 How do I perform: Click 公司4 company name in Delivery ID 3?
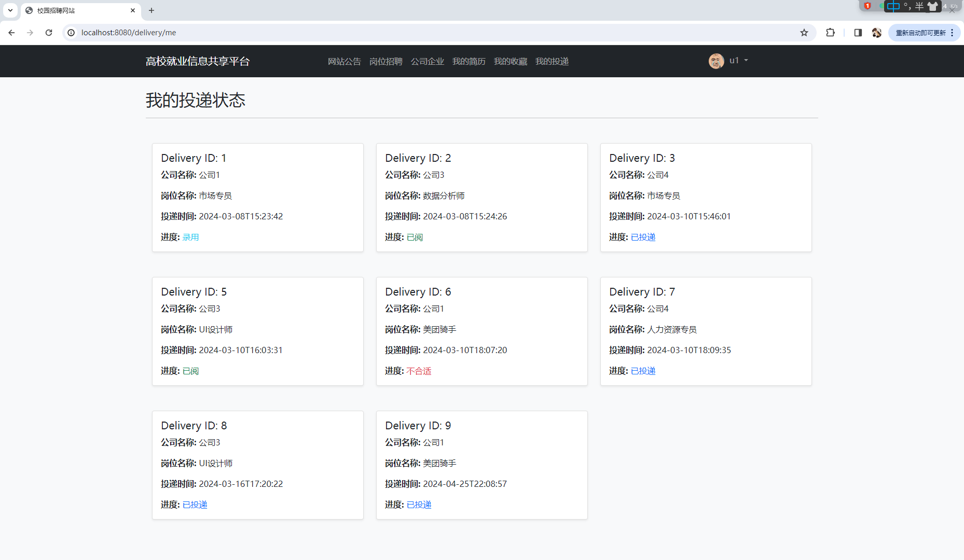click(658, 175)
